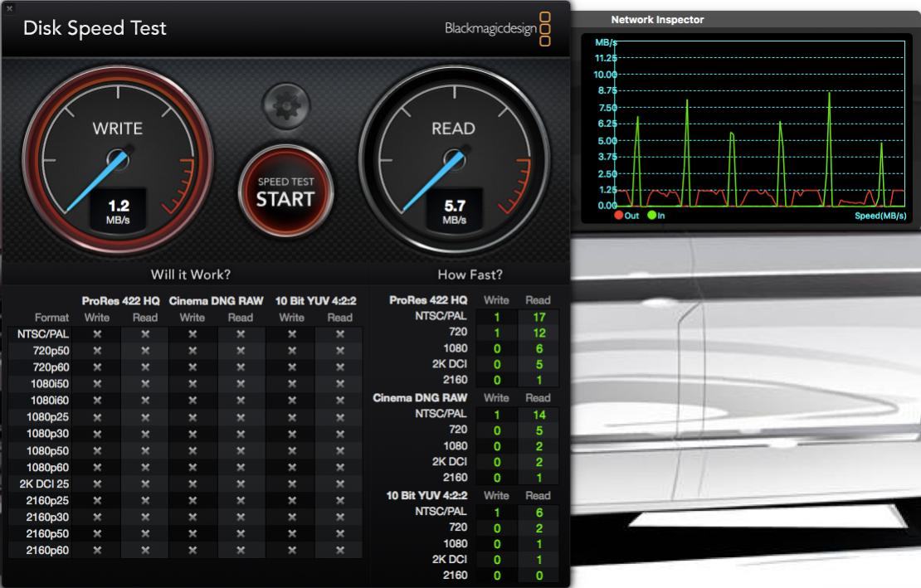The width and height of the screenshot is (921, 588).
Task: Click 1080i50 10 Bit YUV Write cross
Action: [x=292, y=384]
